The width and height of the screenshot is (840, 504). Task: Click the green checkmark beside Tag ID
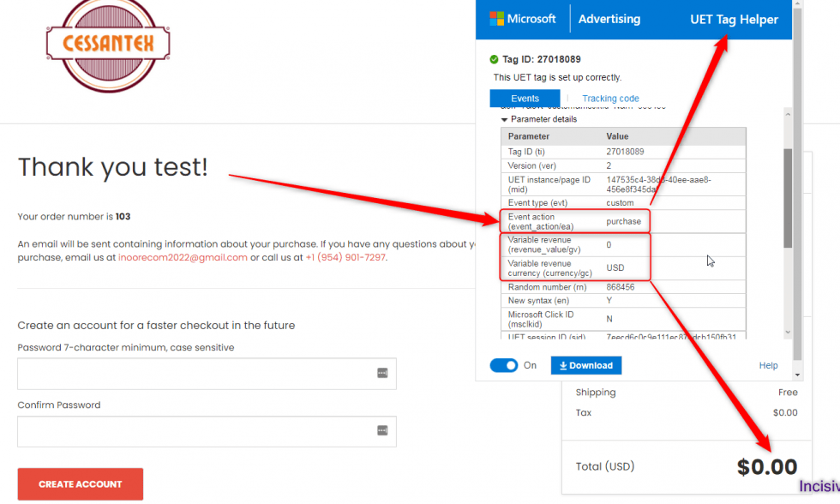pyautogui.click(x=494, y=59)
